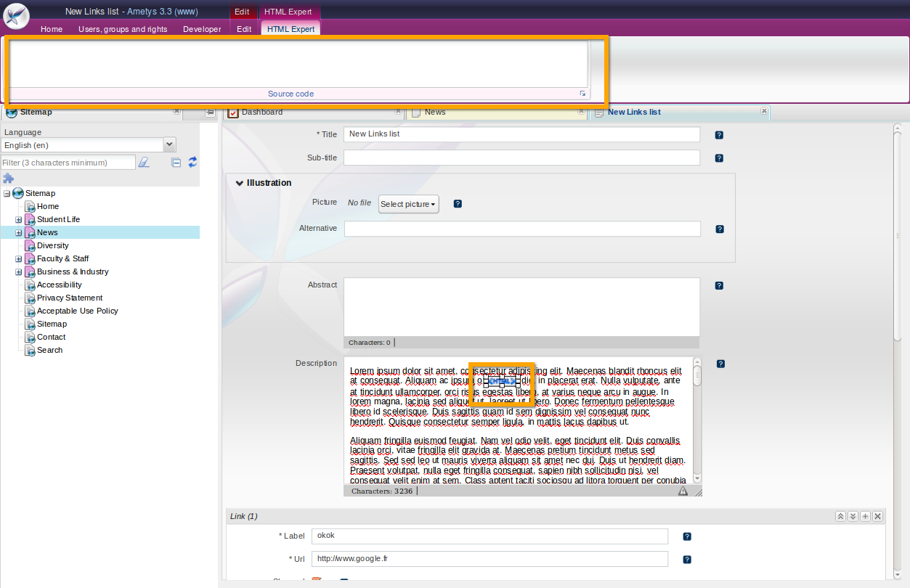Open help icon beside Description field

click(x=720, y=364)
